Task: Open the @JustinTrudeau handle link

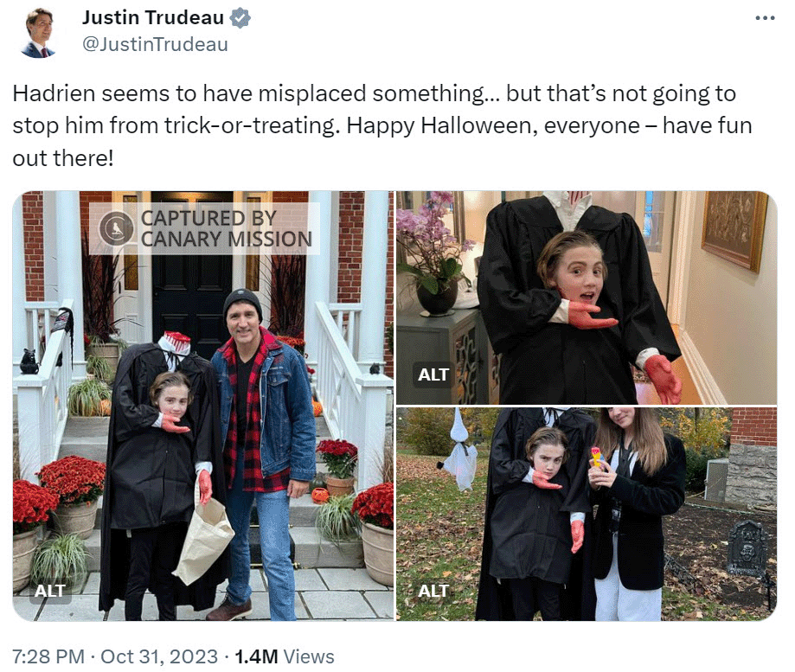Action: click(x=155, y=45)
